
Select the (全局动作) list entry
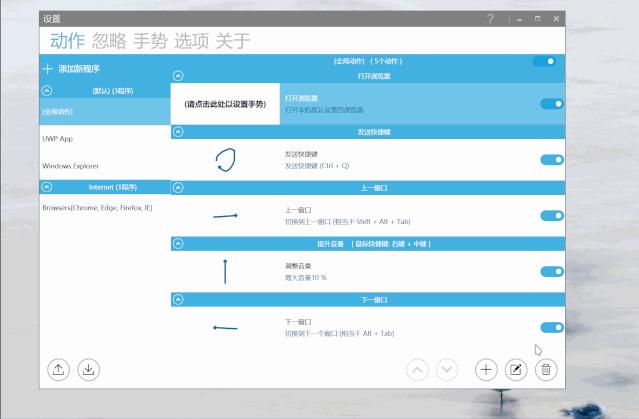coord(105,111)
